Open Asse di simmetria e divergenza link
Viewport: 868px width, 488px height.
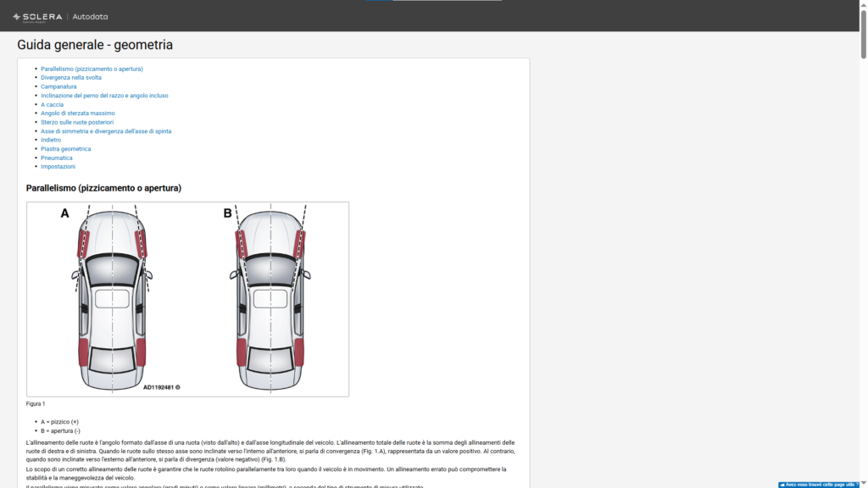pos(106,131)
